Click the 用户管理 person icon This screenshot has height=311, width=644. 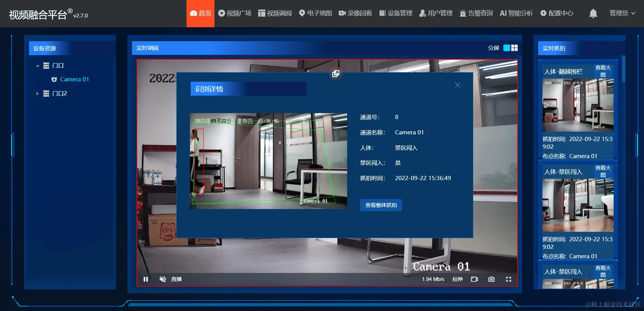pyautogui.click(x=423, y=13)
